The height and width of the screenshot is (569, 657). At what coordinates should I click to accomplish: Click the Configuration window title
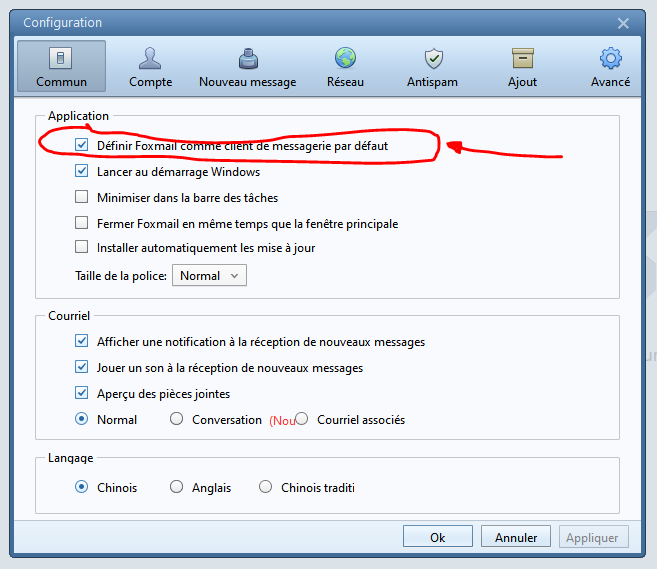click(x=62, y=23)
